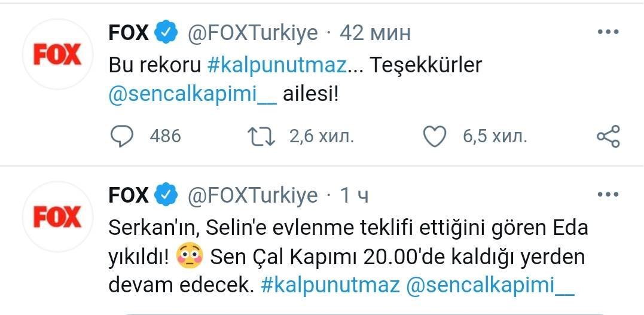Click the "42 мин" timestamp
This screenshot has height=315, width=644.
pos(375,33)
